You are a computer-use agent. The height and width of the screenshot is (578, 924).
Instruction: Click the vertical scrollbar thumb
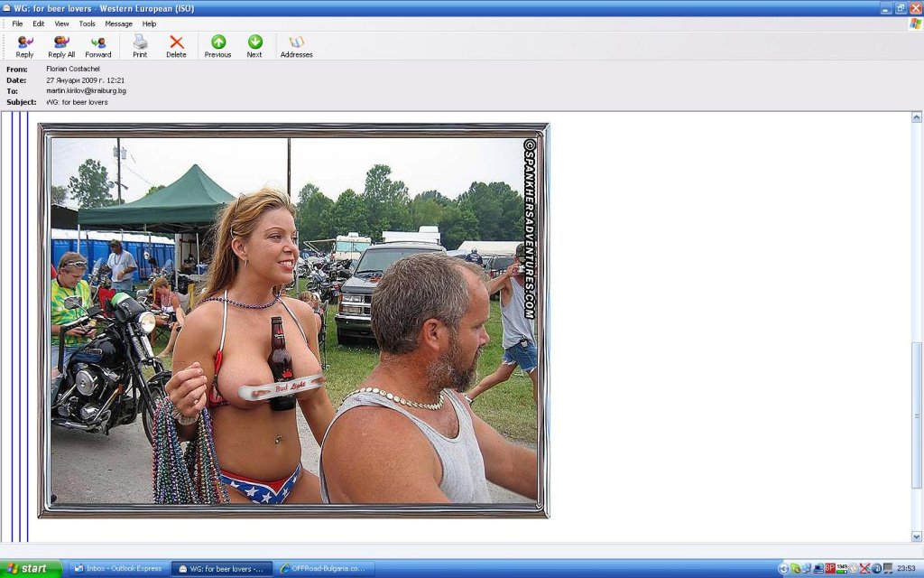pyautogui.click(x=917, y=415)
